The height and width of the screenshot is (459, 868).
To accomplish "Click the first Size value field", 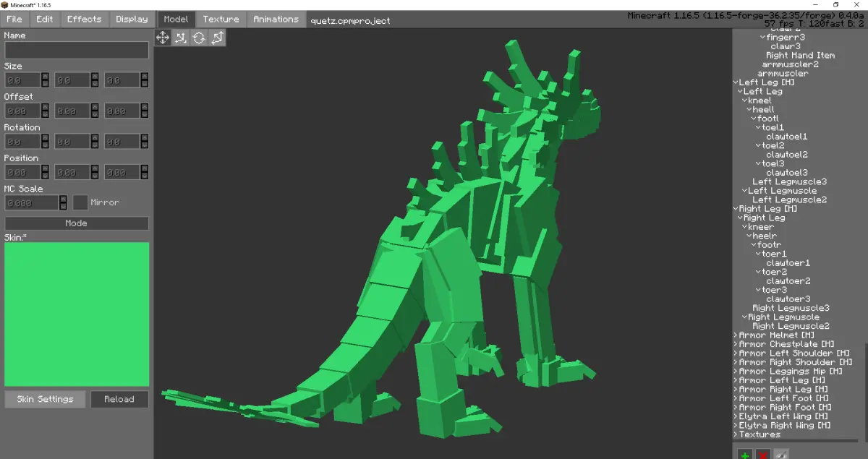I will (x=22, y=81).
